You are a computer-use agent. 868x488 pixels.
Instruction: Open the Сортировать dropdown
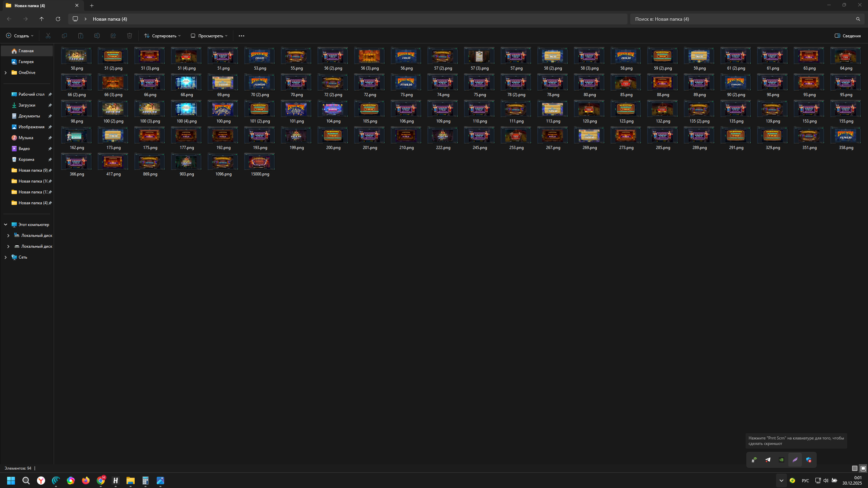162,36
